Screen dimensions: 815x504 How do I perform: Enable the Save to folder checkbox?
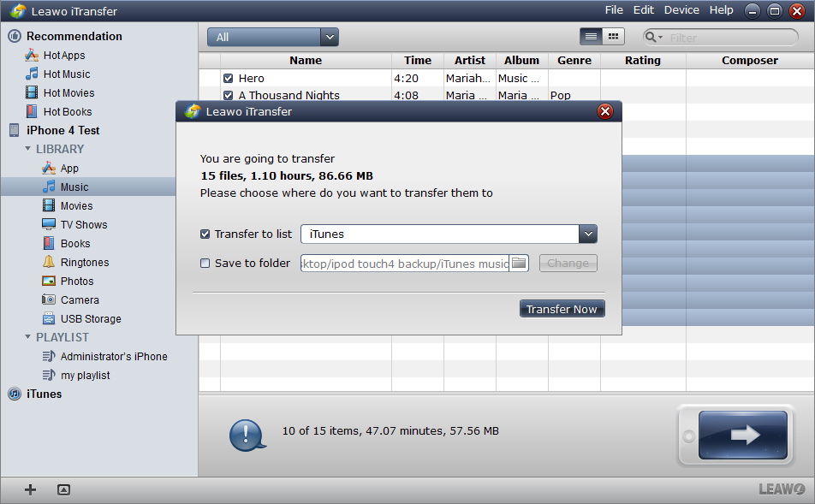(x=205, y=263)
